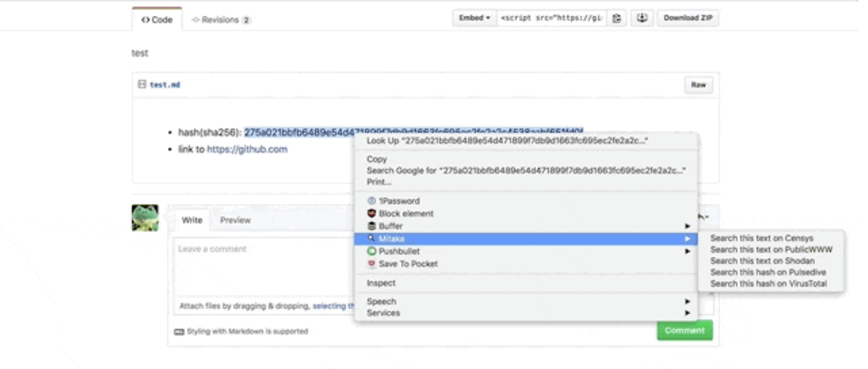Click the Buffer stack icon
Image resolution: width=868 pixels, height=369 pixels.
[x=371, y=226]
